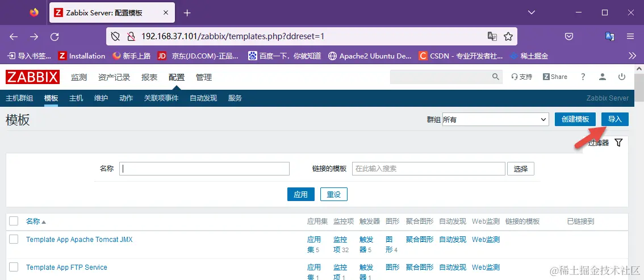Image resolution: width=644 pixels, height=280 pixels.
Task: Open the list all tabs chevron
Action: pyautogui.click(x=532, y=12)
